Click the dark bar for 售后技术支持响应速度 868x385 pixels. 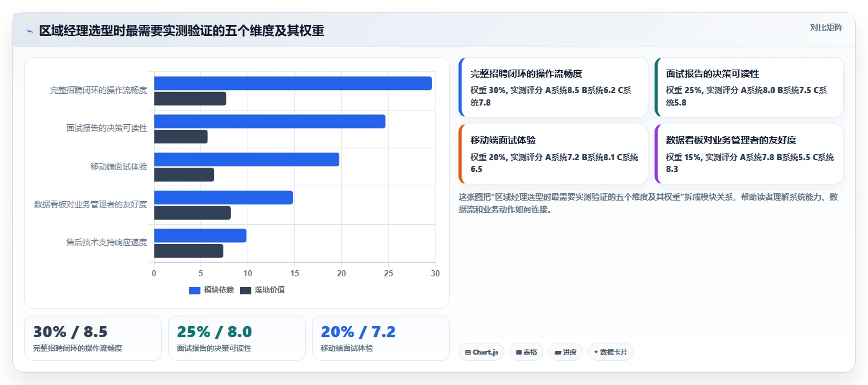point(189,251)
